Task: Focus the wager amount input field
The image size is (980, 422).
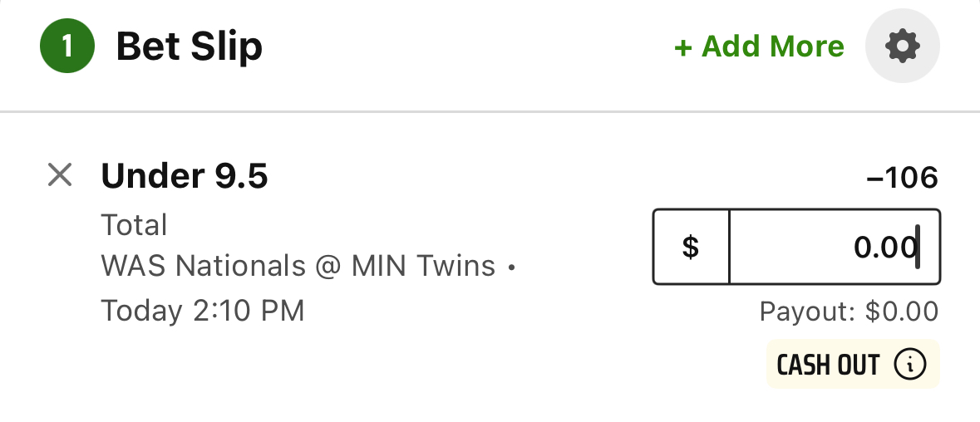Action: coord(835,247)
